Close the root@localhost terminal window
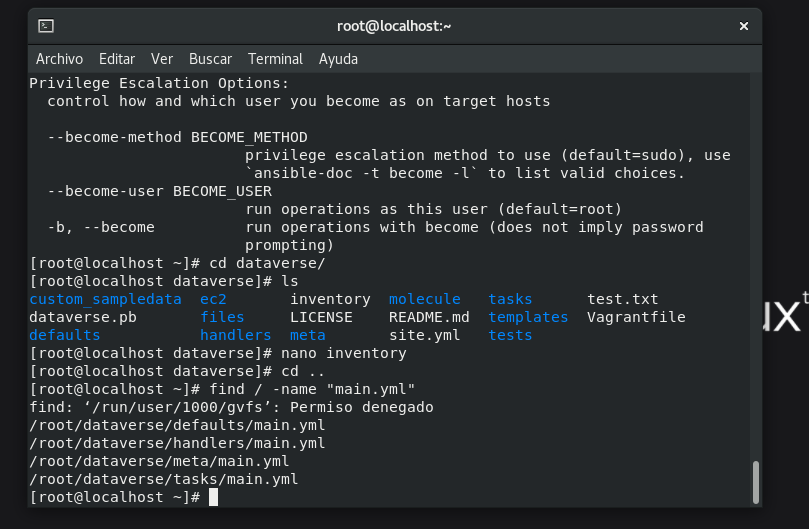This screenshot has height=529, width=809. pyautogui.click(x=743, y=26)
